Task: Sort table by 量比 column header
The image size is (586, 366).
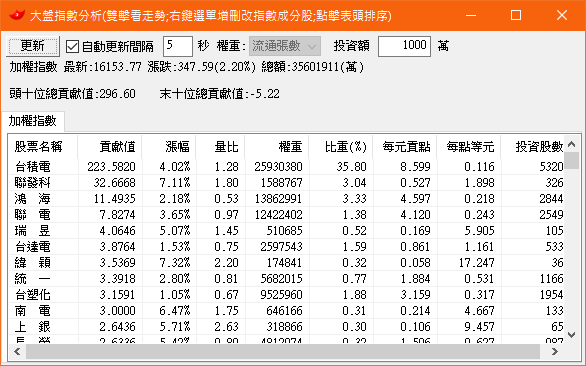Action: pyautogui.click(x=220, y=147)
